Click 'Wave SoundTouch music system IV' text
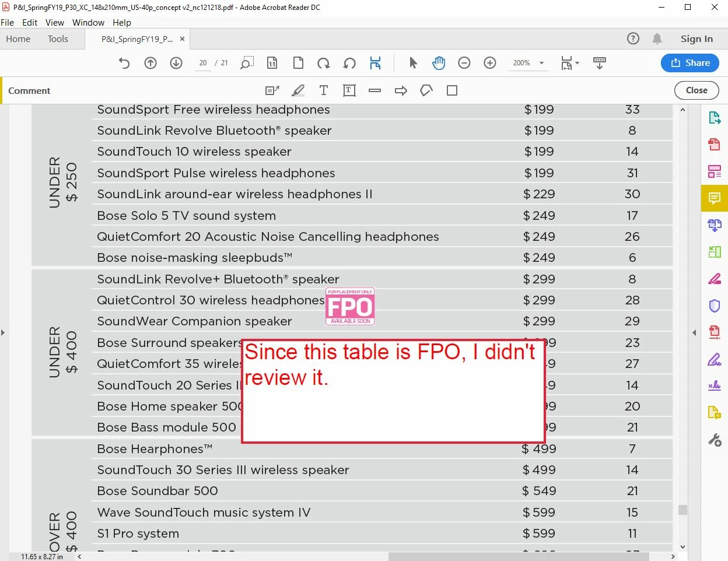Image resolution: width=728 pixels, height=561 pixels. tap(204, 512)
